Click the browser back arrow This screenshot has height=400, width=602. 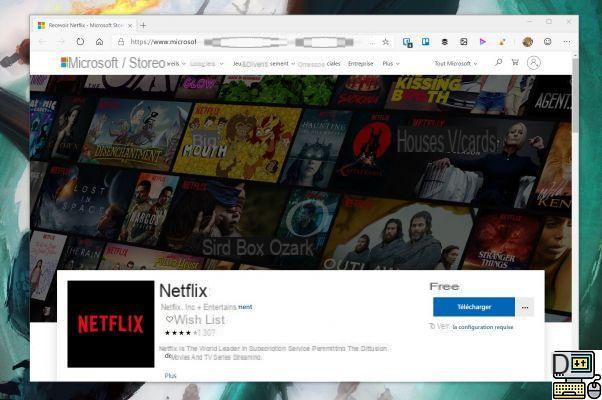tap(42, 41)
